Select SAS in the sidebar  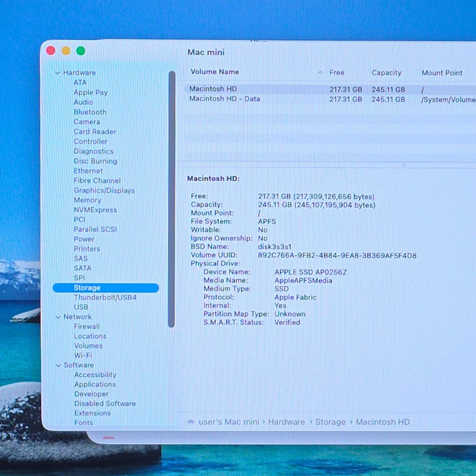81,259
